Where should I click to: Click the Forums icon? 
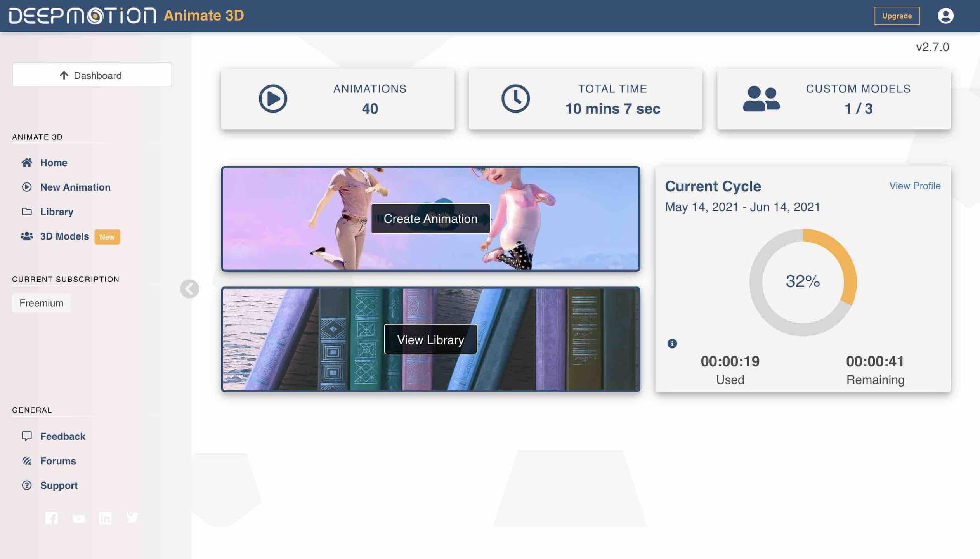tap(27, 461)
